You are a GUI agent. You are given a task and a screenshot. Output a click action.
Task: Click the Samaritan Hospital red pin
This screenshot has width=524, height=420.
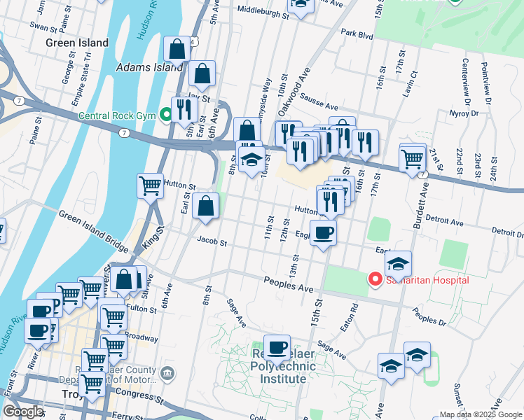tap(375, 279)
